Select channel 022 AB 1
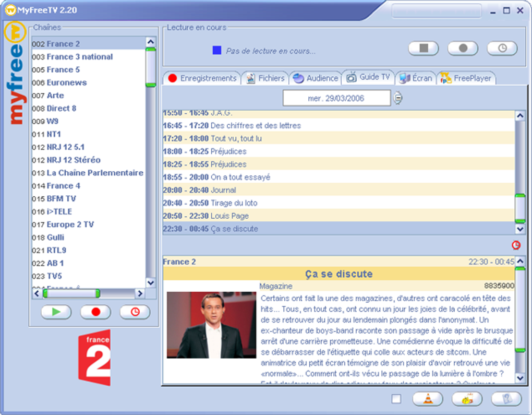The height and width of the screenshot is (415, 532). point(89,263)
